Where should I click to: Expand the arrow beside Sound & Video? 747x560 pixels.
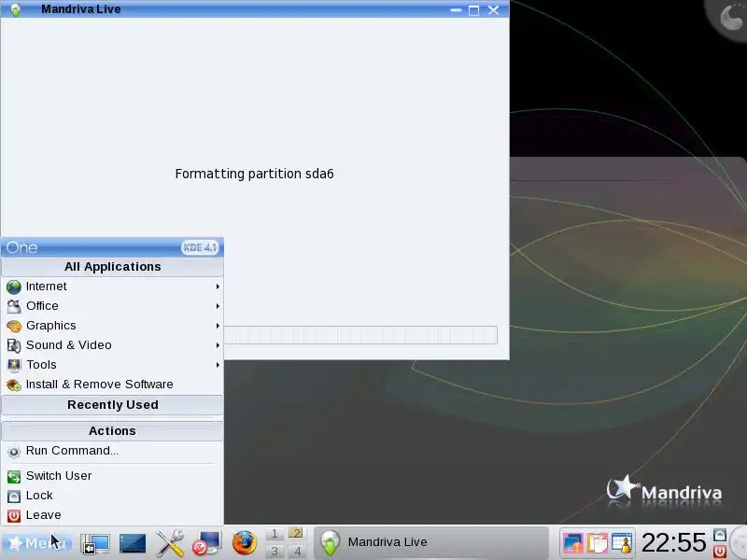(x=218, y=345)
